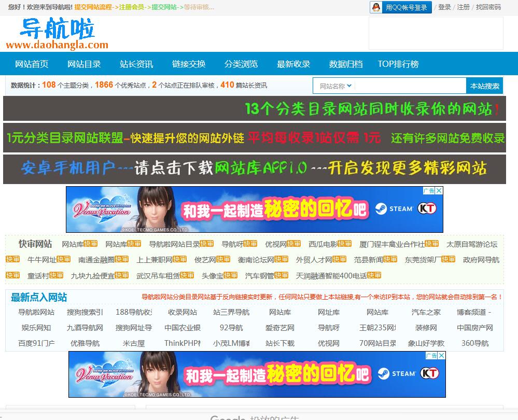
Task: Click the KT logo in the second ad
Action: pyautogui.click(x=430, y=373)
